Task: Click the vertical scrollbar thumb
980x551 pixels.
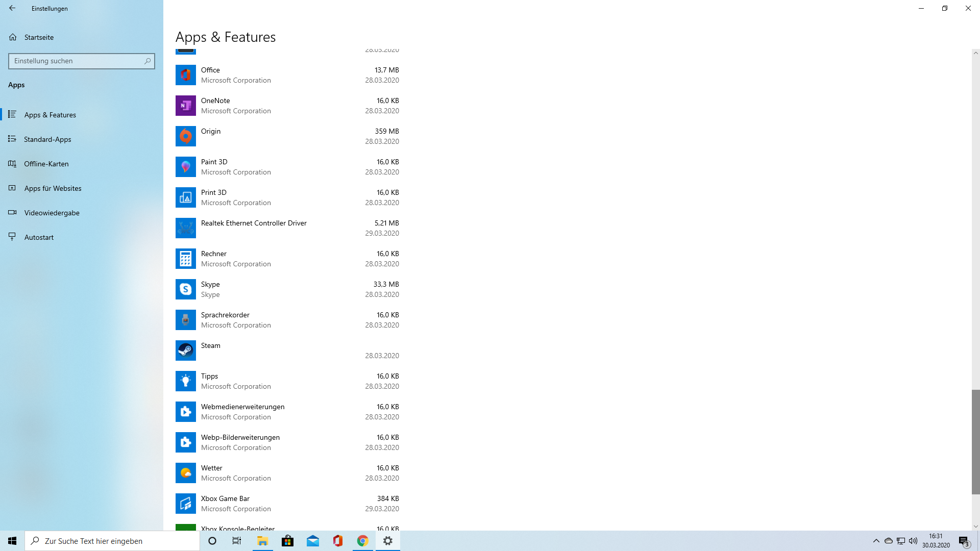Action: pyautogui.click(x=975, y=441)
